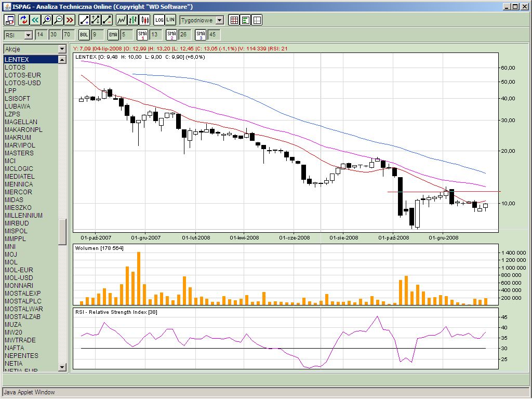Expand the Akcje category dropdown
The image size is (532, 399).
click(62, 49)
